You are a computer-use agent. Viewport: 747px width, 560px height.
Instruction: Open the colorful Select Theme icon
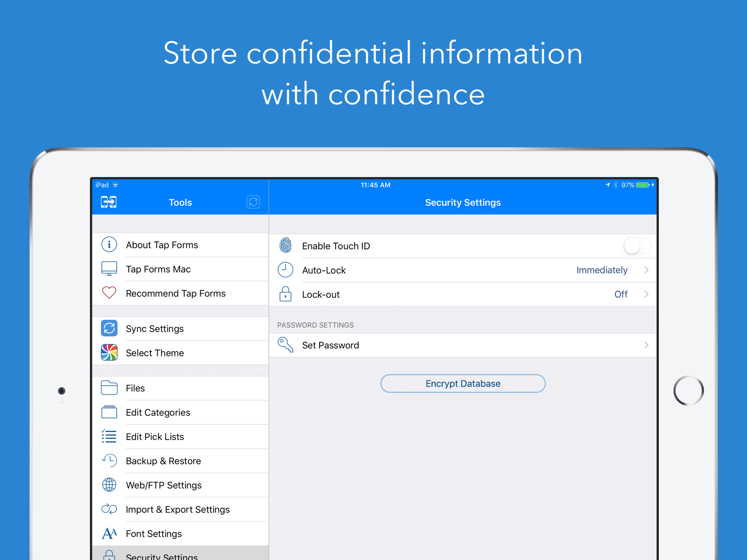[x=109, y=353]
